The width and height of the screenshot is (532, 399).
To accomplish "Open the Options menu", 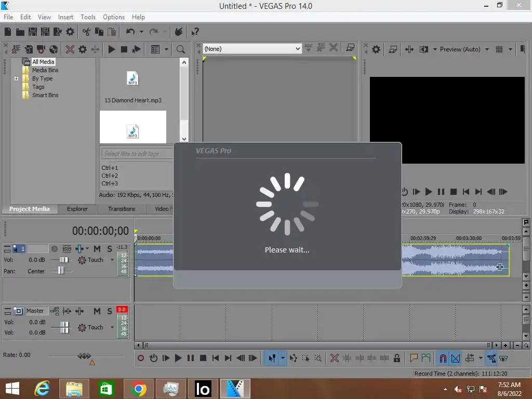I will (x=114, y=17).
